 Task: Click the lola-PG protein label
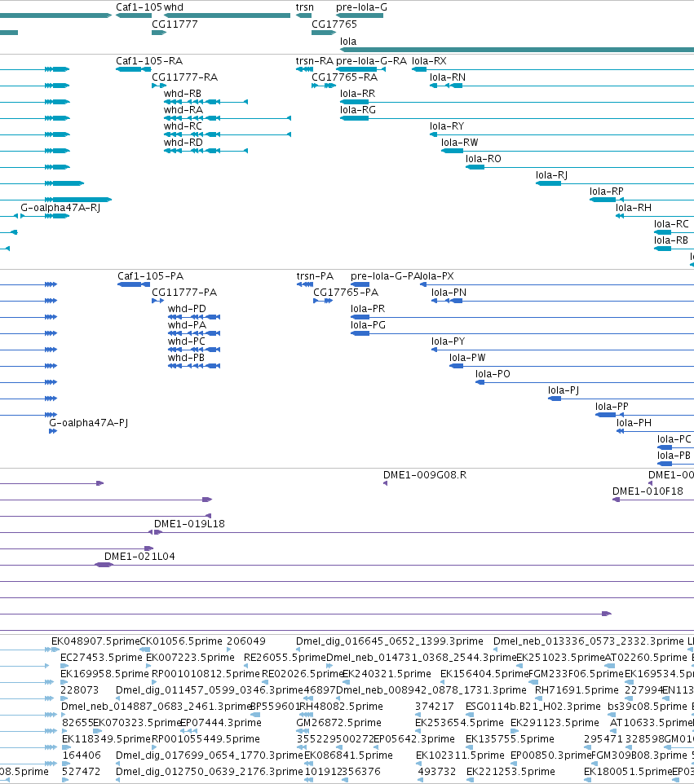coord(368,325)
